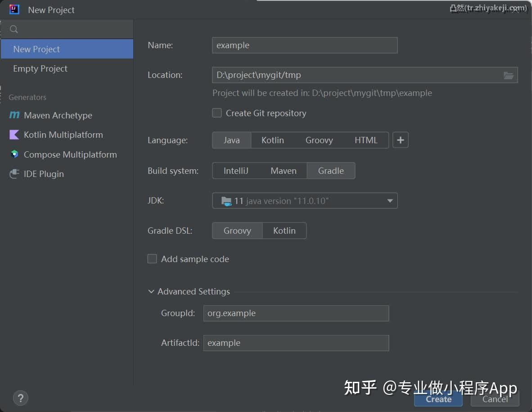Choose Kotlin as the language

click(272, 140)
